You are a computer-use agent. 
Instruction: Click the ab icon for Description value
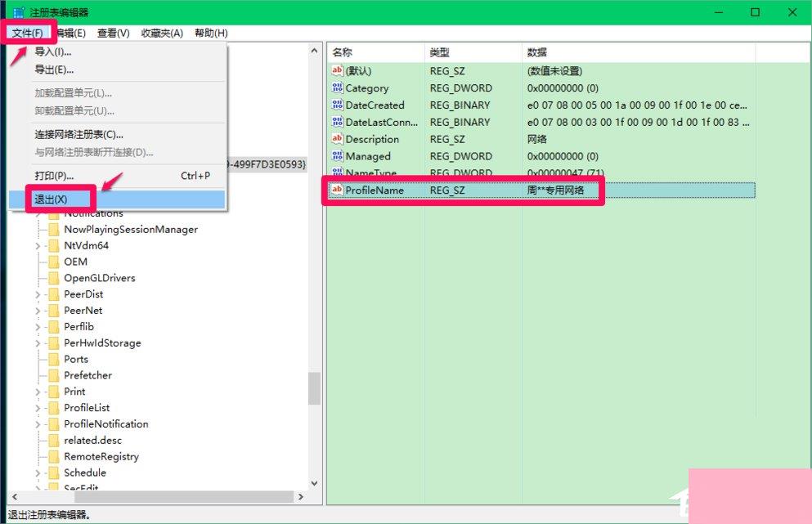[337, 139]
